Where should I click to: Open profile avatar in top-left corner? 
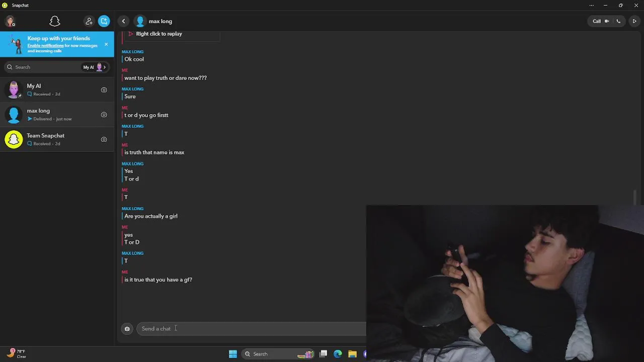tap(10, 21)
